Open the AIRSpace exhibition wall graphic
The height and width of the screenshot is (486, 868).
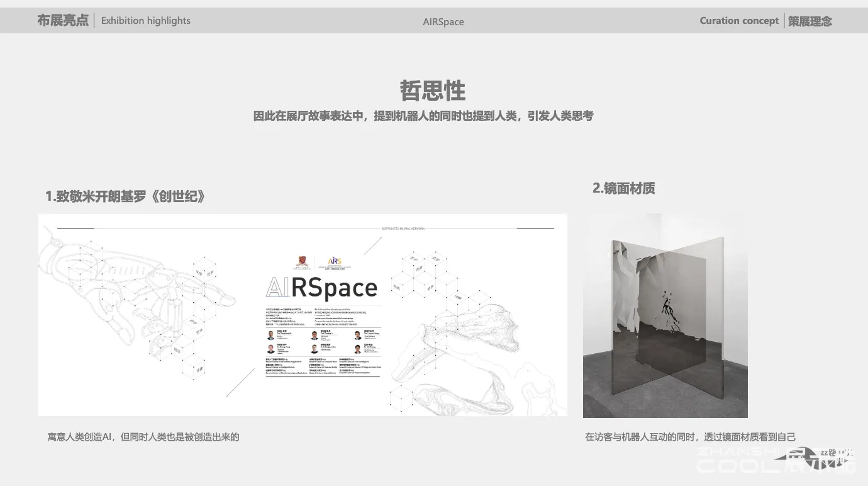(303, 315)
